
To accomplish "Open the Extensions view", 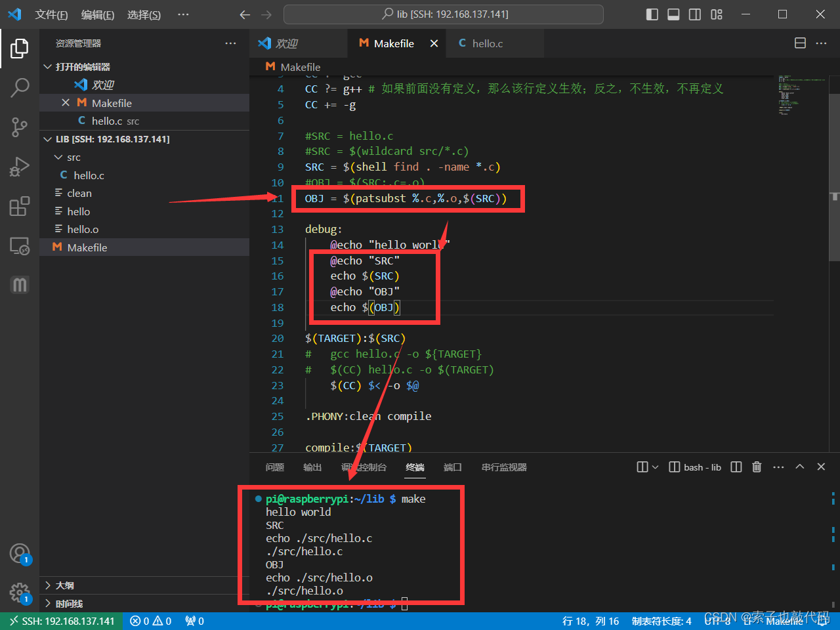I will (x=20, y=206).
